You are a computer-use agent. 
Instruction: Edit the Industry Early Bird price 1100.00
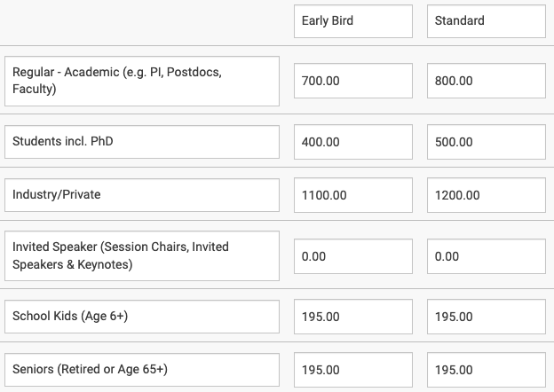(x=353, y=195)
